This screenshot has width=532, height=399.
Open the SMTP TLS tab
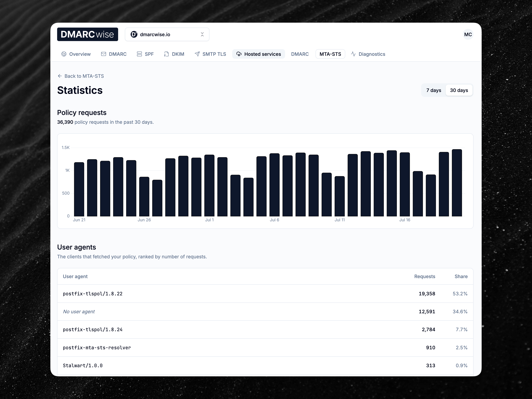coord(210,54)
